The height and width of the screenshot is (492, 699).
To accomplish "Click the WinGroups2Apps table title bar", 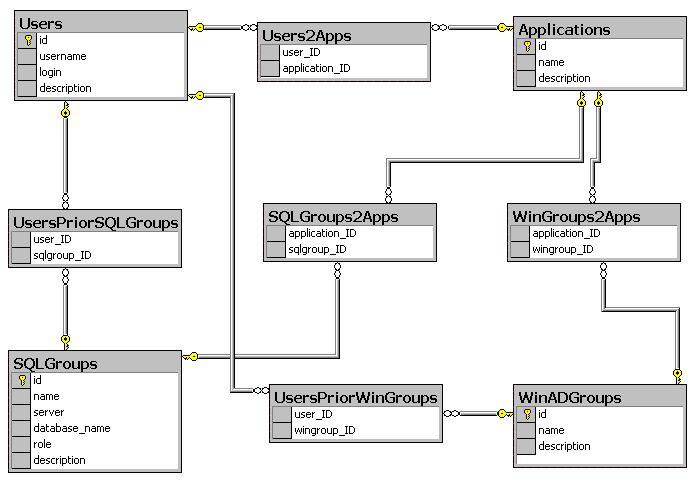I will pyautogui.click(x=594, y=217).
